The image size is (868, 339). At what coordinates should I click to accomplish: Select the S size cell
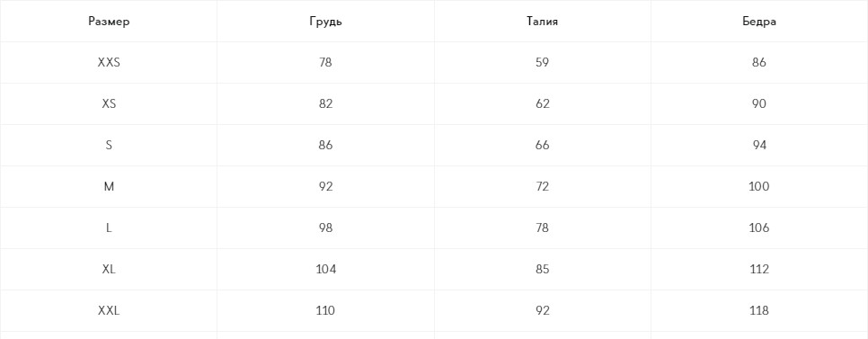109,145
